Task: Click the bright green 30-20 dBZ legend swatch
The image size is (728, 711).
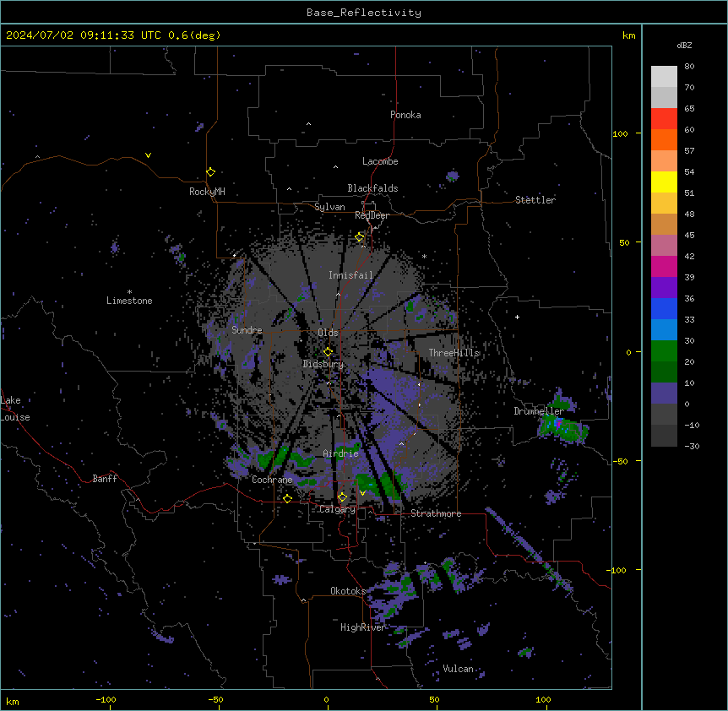Action: click(x=664, y=351)
